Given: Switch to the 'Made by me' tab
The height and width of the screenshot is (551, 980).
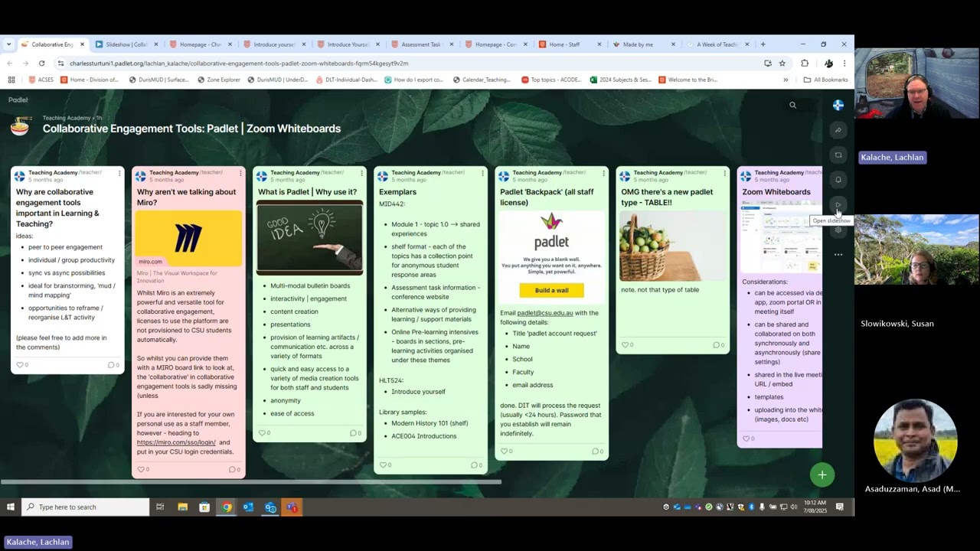Looking at the screenshot, I should [642, 44].
